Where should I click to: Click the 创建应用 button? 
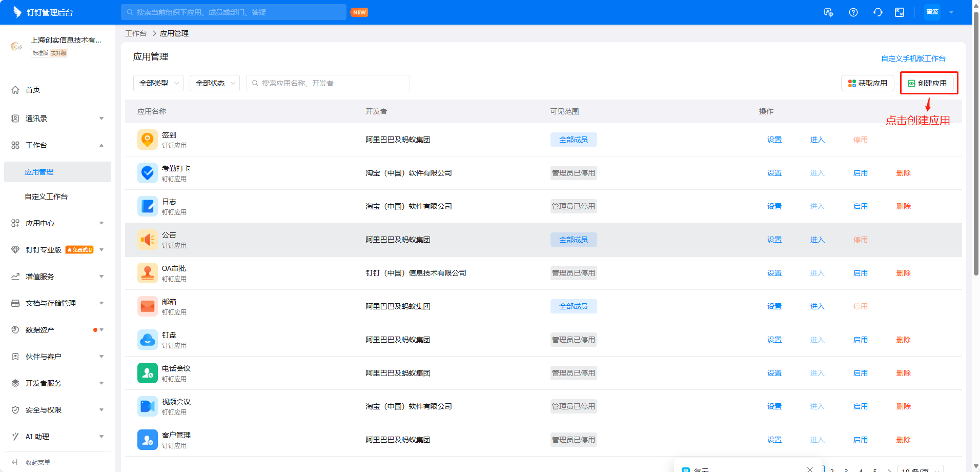coord(928,83)
